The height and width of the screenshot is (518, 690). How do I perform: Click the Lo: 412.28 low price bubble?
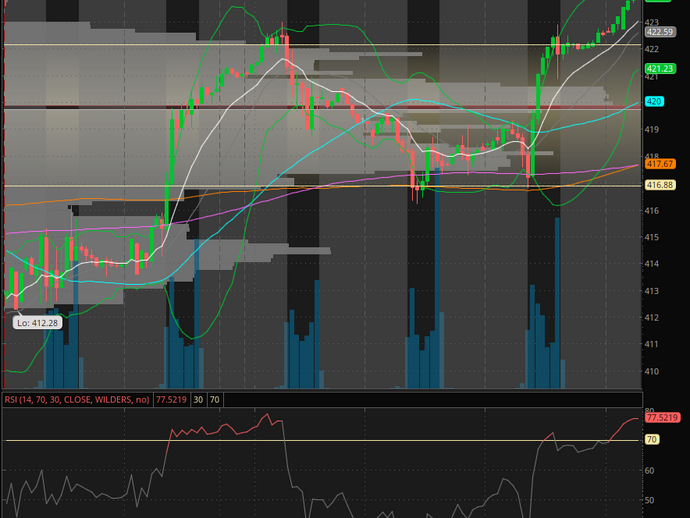tap(37, 323)
